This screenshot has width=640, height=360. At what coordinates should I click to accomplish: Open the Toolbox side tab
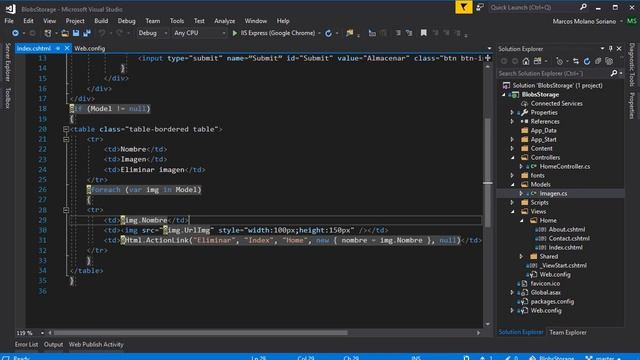coord(7,98)
